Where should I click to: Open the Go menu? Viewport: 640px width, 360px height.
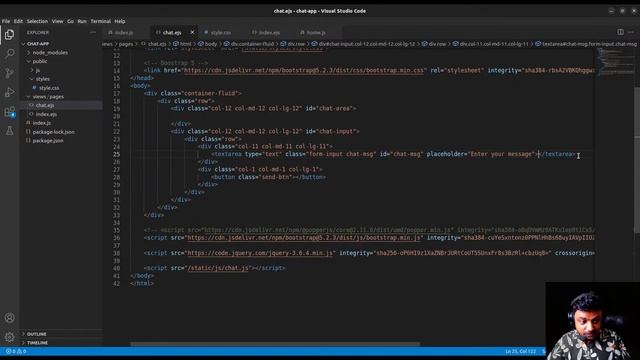coord(71,21)
